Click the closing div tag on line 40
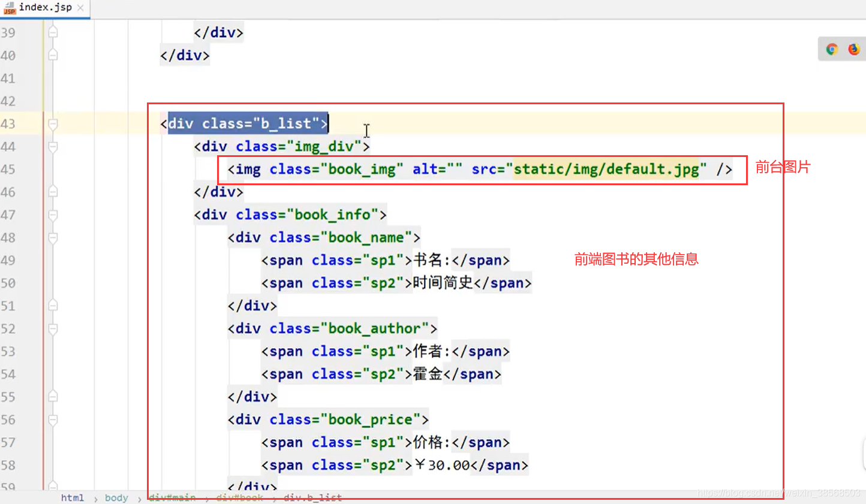Viewport: 866px width, 504px height. 185,55
